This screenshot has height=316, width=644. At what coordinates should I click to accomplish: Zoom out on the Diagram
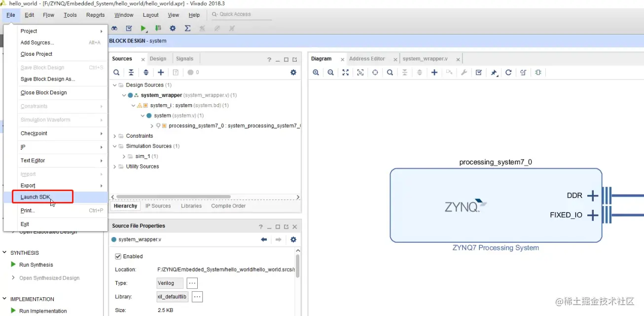click(x=331, y=73)
